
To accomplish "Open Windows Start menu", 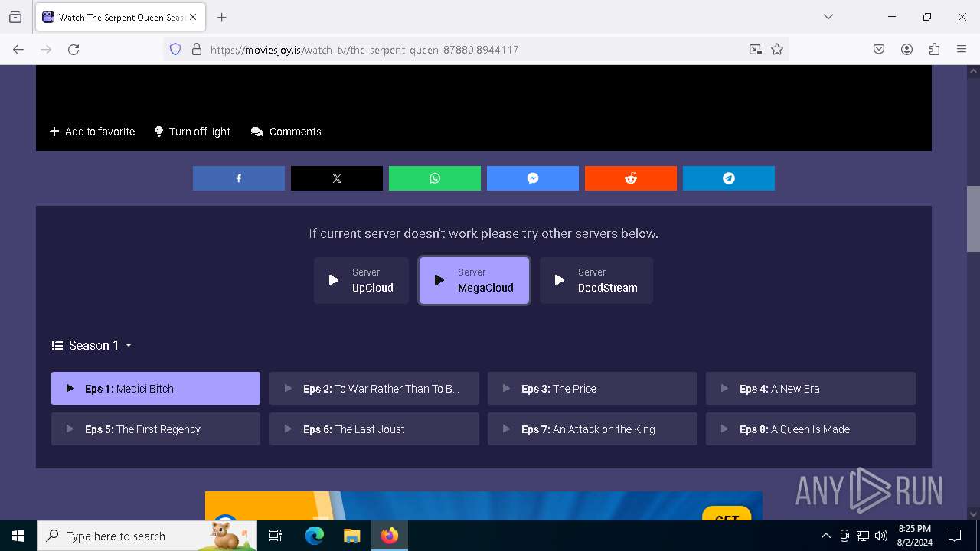I will [18, 536].
